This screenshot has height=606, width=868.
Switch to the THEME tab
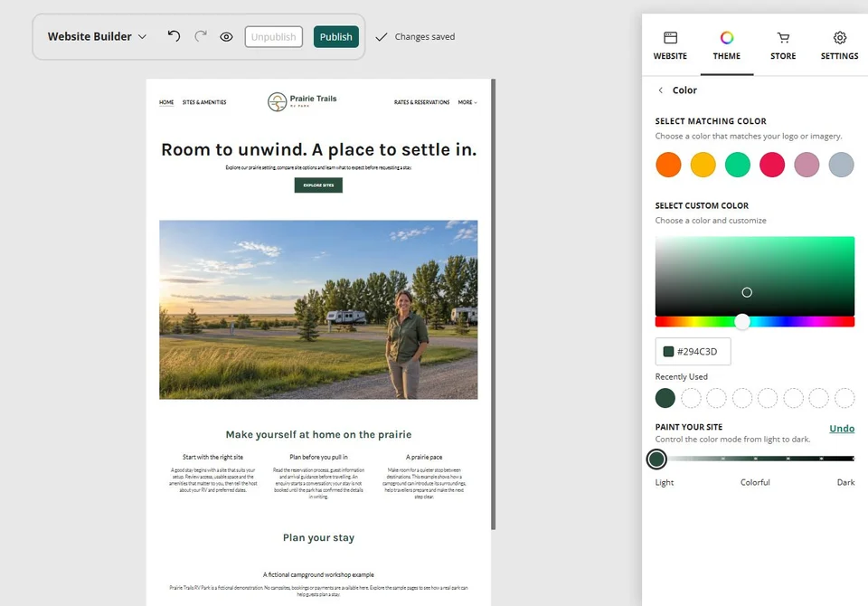pyautogui.click(x=727, y=45)
